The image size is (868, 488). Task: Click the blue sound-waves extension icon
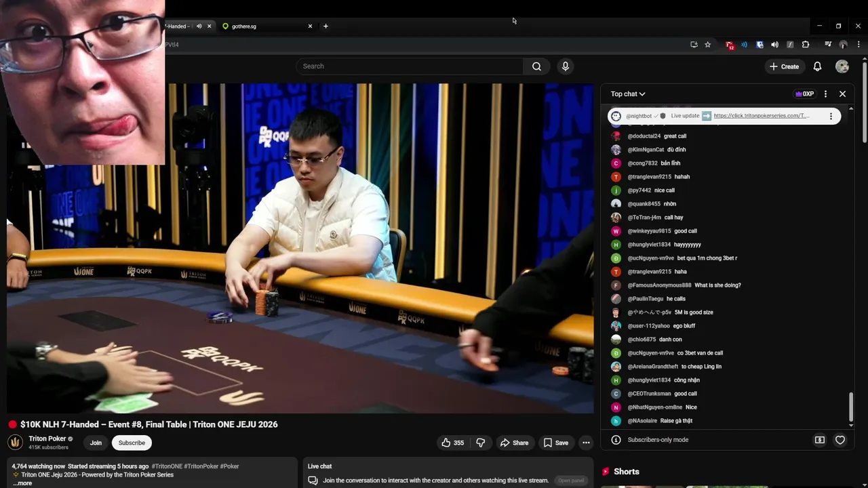click(744, 45)
